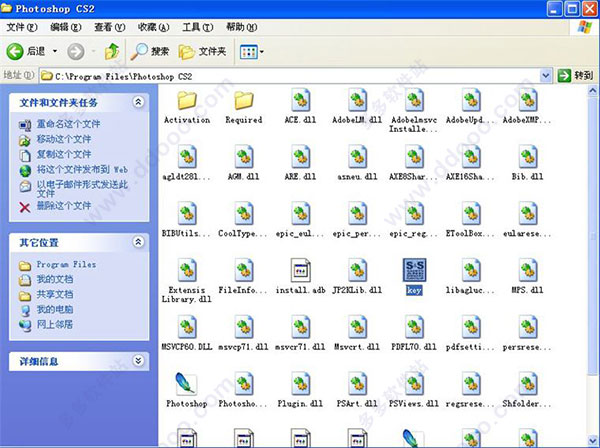Click 复制这个文件 link
The height and width of the screenshot is (448, 600).
pyautogui.click(x=64, y=155)
